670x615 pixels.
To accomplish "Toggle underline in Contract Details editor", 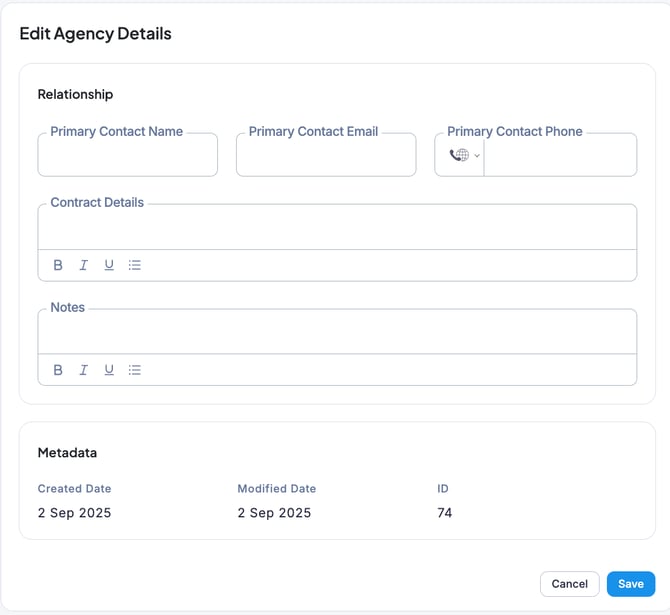I will tap(109, 265).
